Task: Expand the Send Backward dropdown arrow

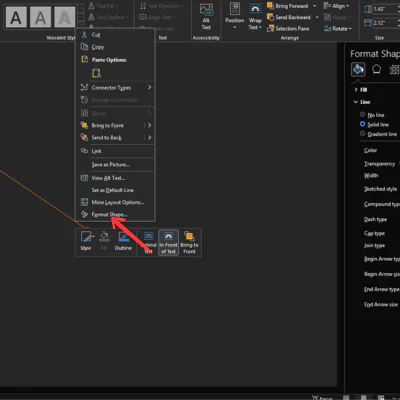Action: tap(317, 17)
